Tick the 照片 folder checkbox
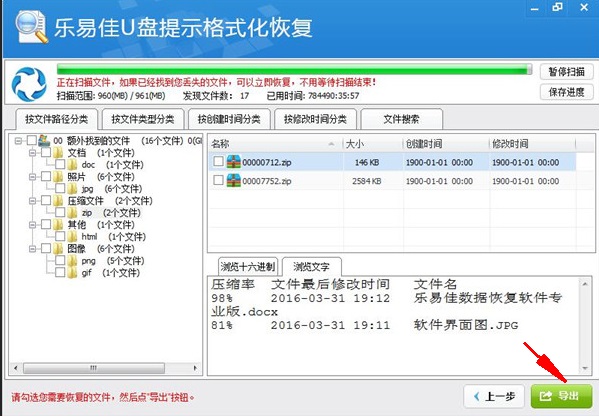The height and width of the screenshot is (416, 599). pyautogui.click(x=46, y=176)
